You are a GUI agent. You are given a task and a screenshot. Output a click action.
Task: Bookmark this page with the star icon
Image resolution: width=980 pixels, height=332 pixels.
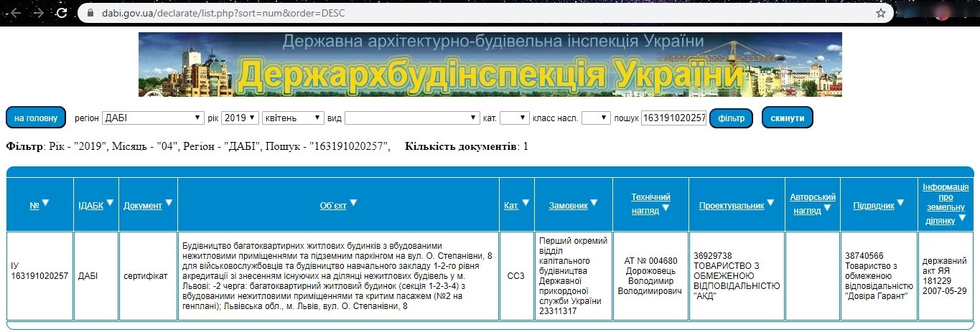click(x=881, y=13)
